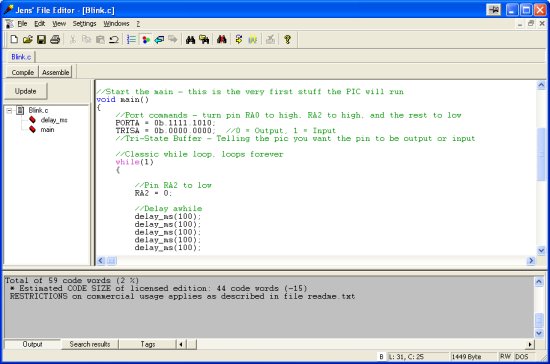Click editor horizontal scrollbar left arrow
This screenshot has height=364, width=550.
tap(101, 261)
